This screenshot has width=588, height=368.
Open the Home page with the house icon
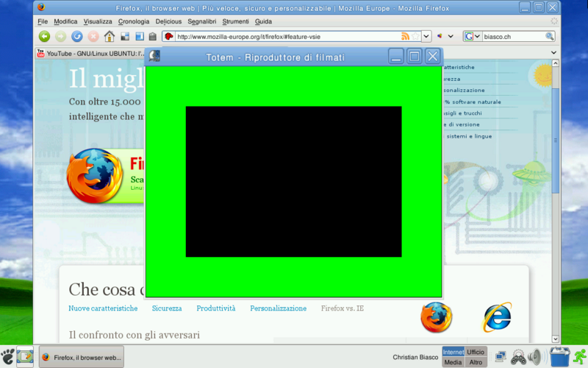109,36
